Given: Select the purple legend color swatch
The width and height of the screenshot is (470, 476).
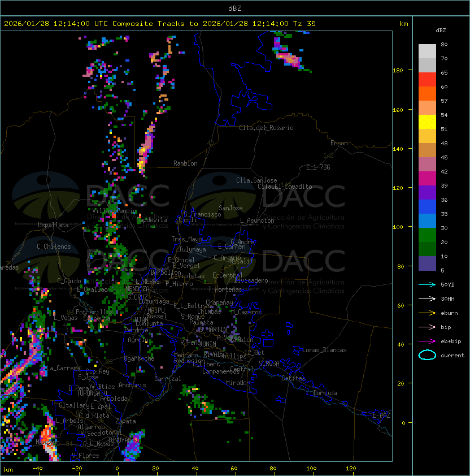Looking at the screenshot, I should click(x=427, y=193).
